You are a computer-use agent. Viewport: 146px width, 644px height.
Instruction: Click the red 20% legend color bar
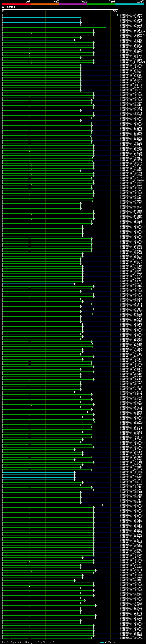coord(16,4)
